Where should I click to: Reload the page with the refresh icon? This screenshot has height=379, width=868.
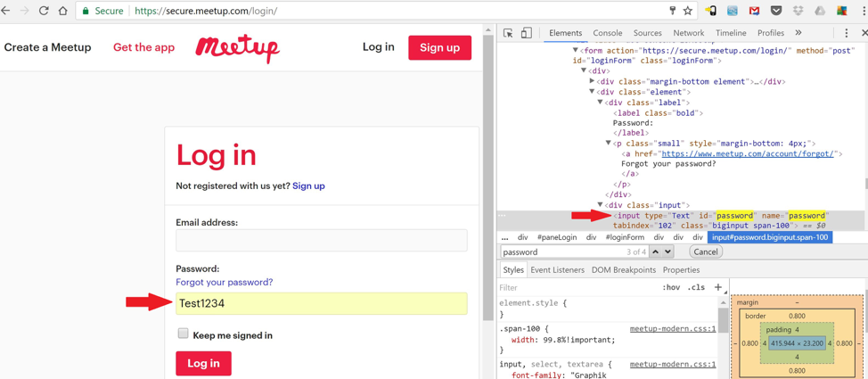tap(43, 11)
